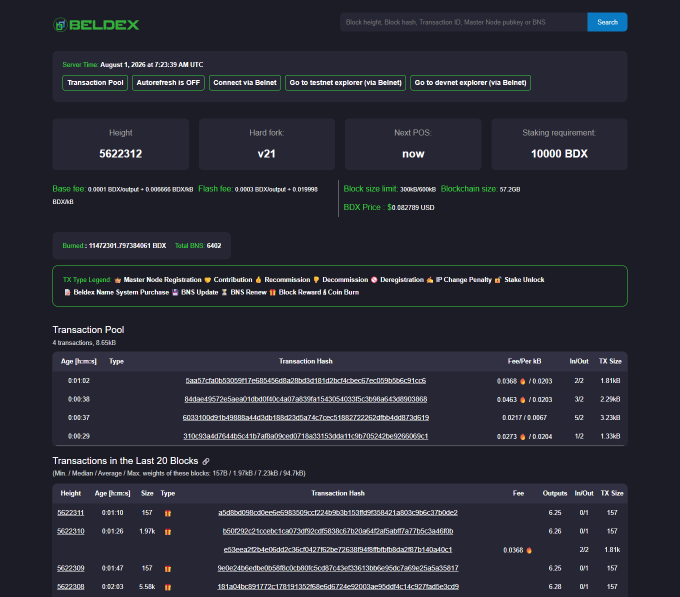Focus the block height search field
This screenshot has height=597, width=680.
464,22
